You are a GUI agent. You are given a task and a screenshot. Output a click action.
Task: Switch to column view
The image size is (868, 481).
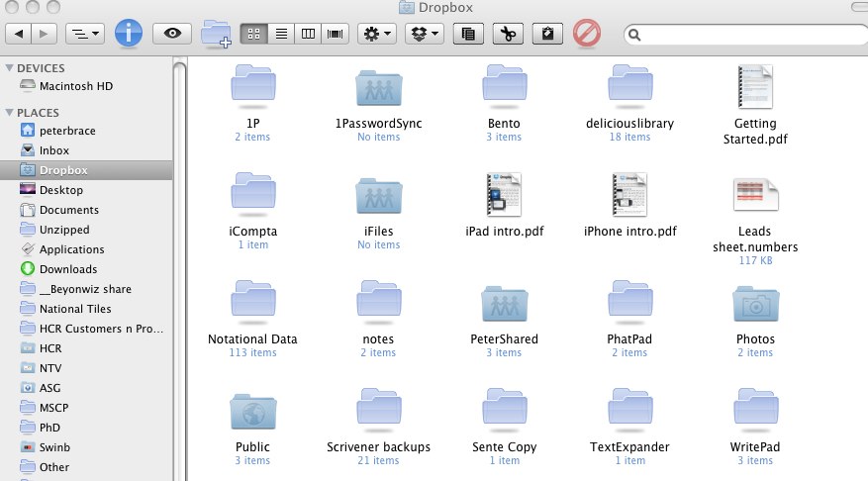(x=309, y=34)
